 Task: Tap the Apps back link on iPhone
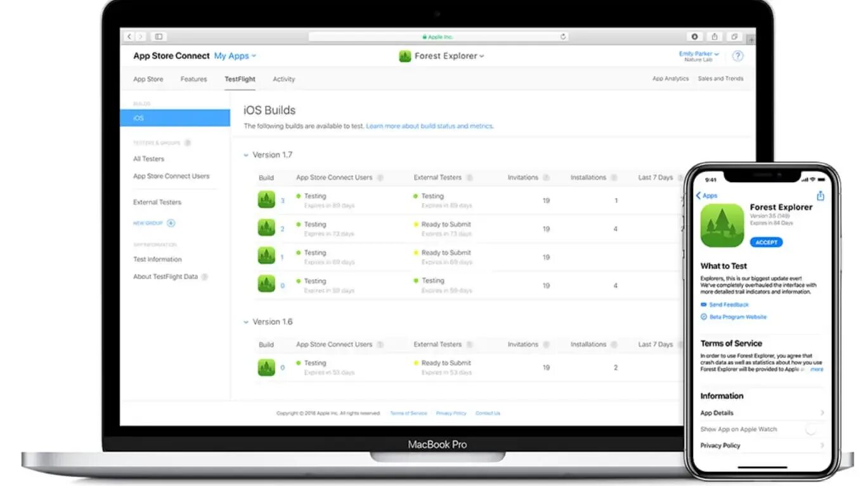point(706,195)
